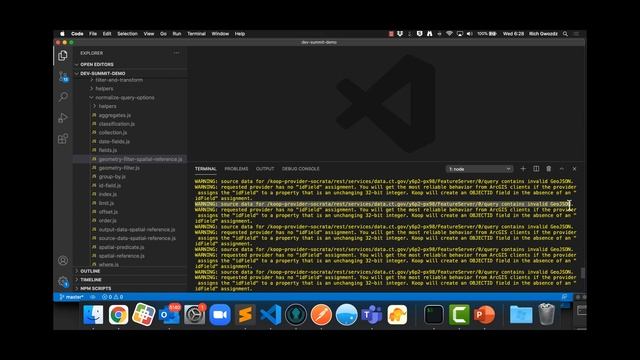Open id-field.js file

(110, 185)
